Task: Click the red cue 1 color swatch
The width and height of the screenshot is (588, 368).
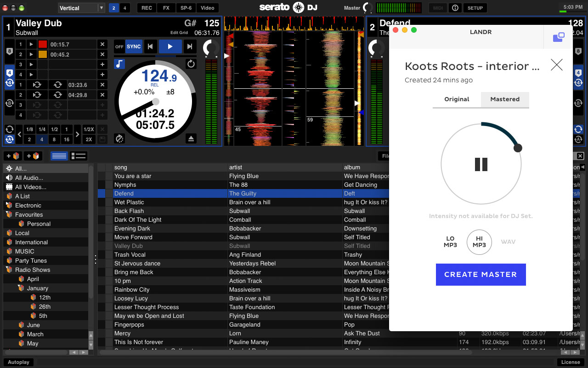Action: click(x=43, y=45)
